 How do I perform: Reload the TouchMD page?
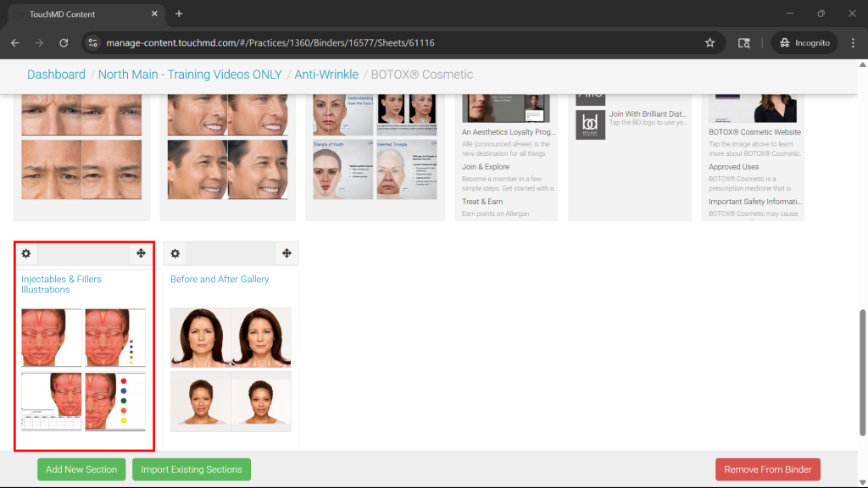(64, 42)
